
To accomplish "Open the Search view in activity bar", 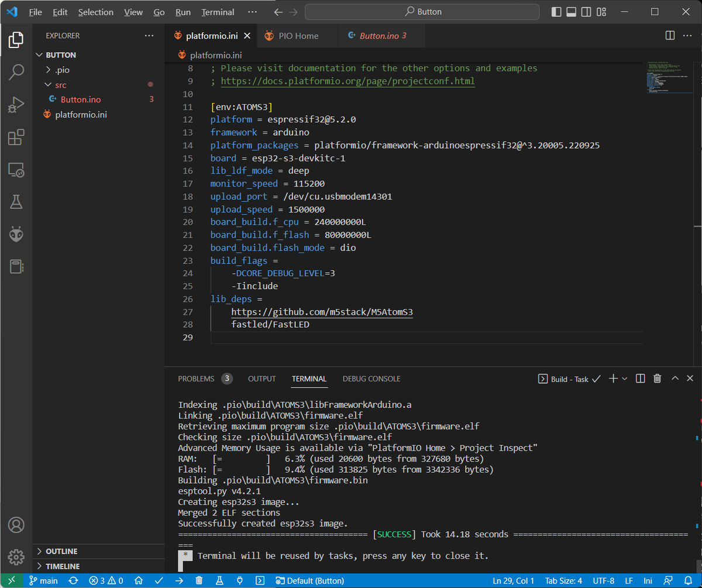I will (16, 73).
